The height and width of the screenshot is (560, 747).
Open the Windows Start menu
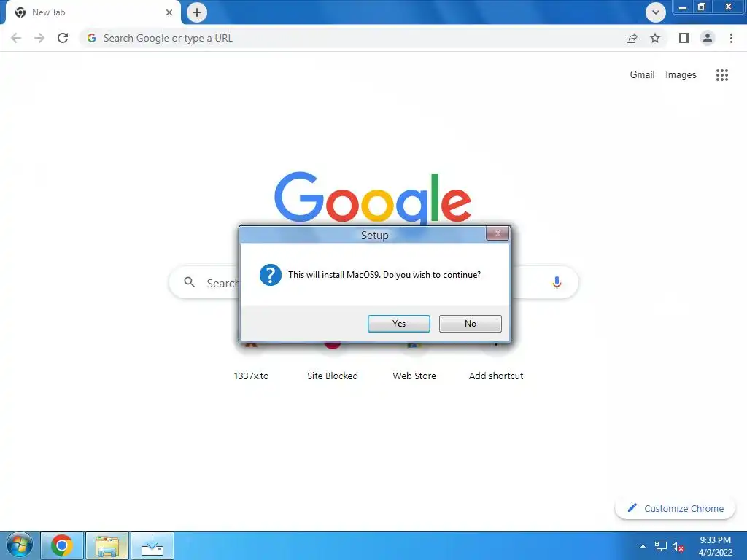tap(20, 545)
